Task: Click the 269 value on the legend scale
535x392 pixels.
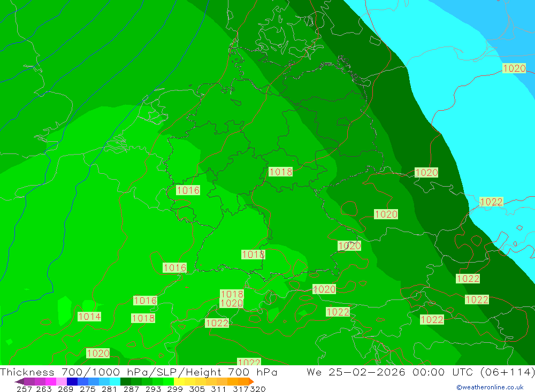Action: 65,389
